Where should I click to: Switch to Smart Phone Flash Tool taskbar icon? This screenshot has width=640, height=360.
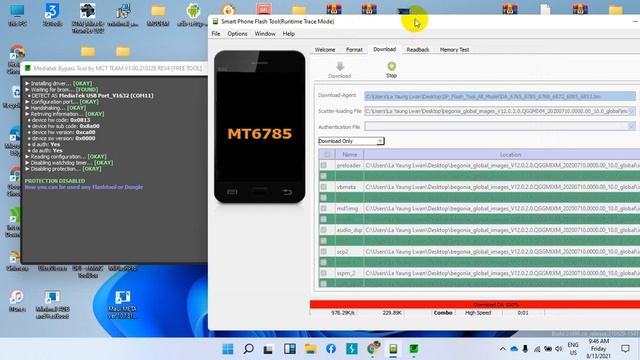pyautogui.click(x=393, y=349)
